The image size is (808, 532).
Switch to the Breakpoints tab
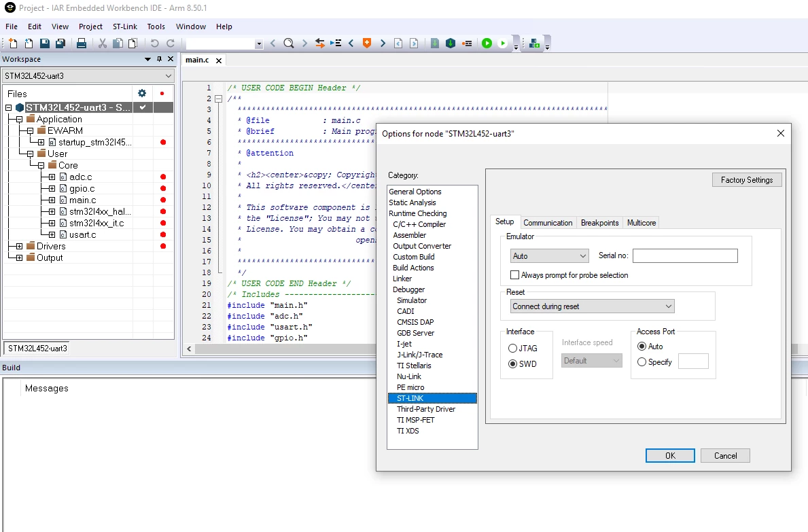[x=599, y=222]
